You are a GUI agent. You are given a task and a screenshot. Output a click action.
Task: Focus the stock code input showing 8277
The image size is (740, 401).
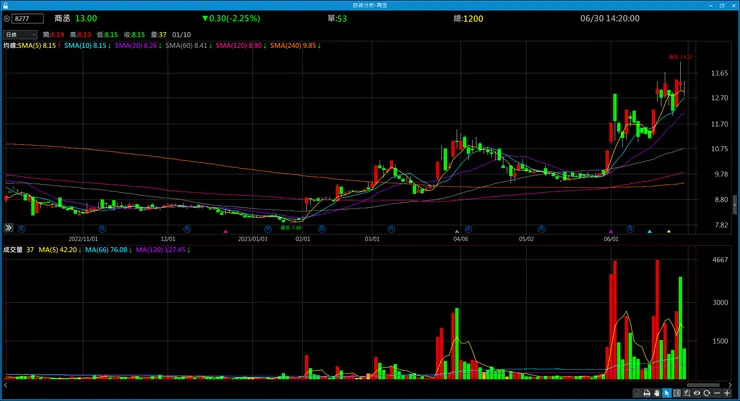pyautogui.click(x=28, y=19)
